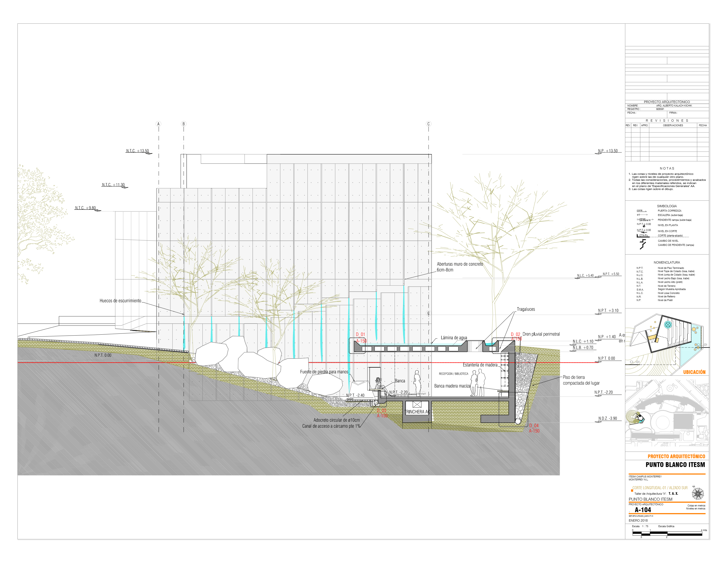Select the D_01 A-150 detail callout
Viewport: 728px width, 563px height.
pos(361,338)
